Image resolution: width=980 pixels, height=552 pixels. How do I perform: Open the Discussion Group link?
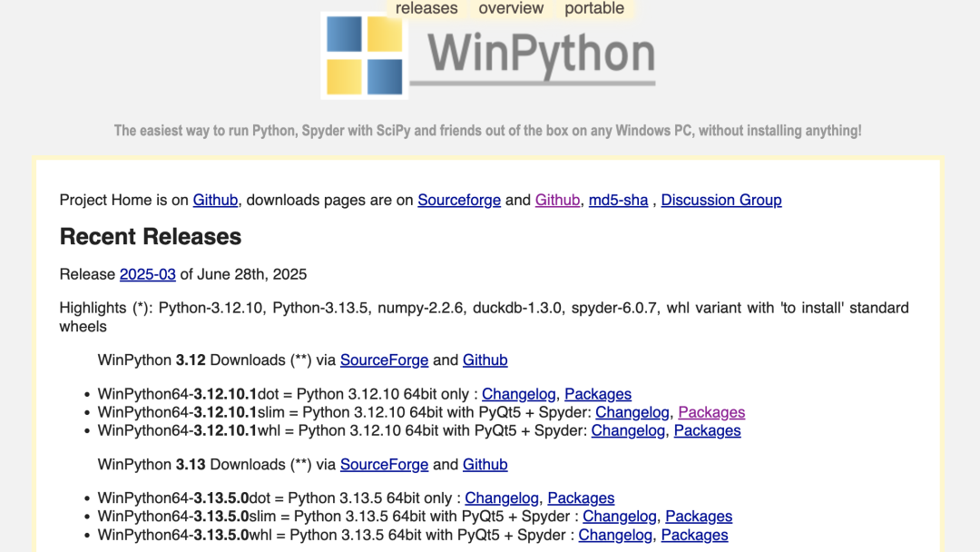click(720, 200)
